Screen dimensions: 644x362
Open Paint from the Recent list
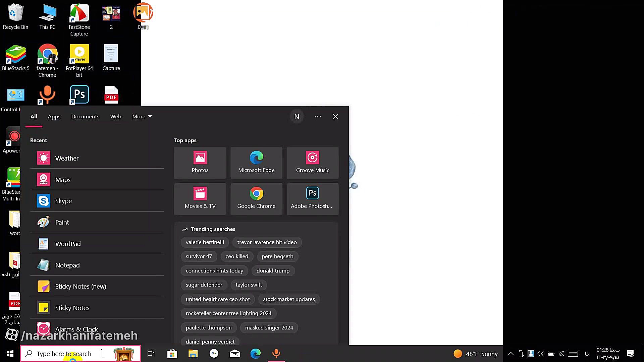pyautogui.click(x=97, y=222)
